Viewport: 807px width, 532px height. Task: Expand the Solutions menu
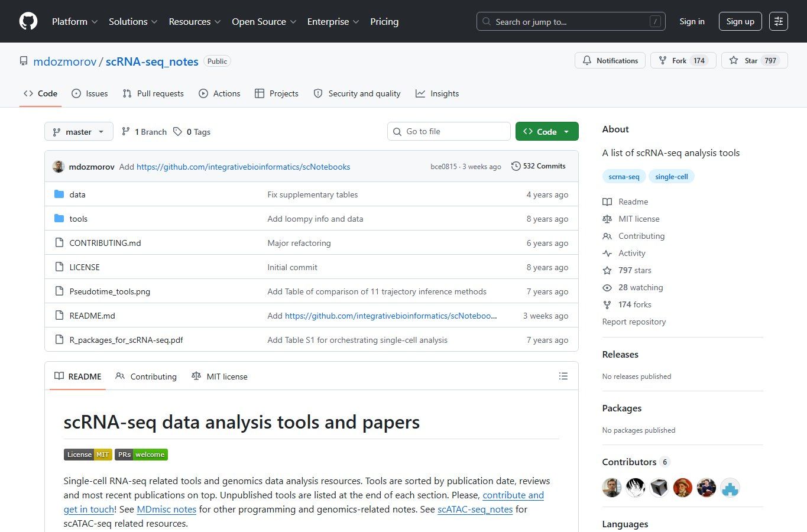[x=133, y=21]
